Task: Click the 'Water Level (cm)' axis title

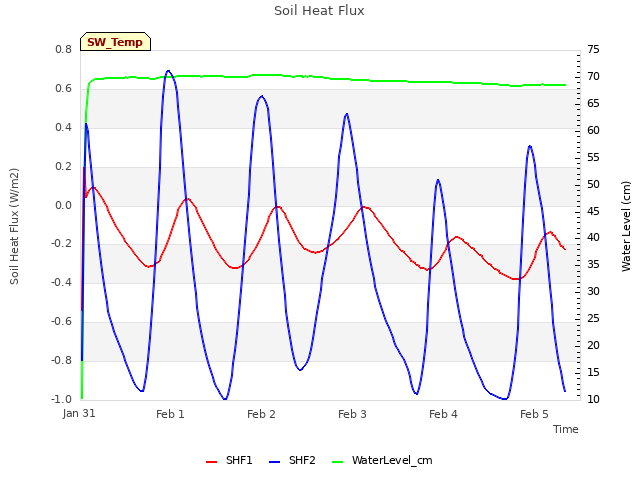Action: coord(626,227)
